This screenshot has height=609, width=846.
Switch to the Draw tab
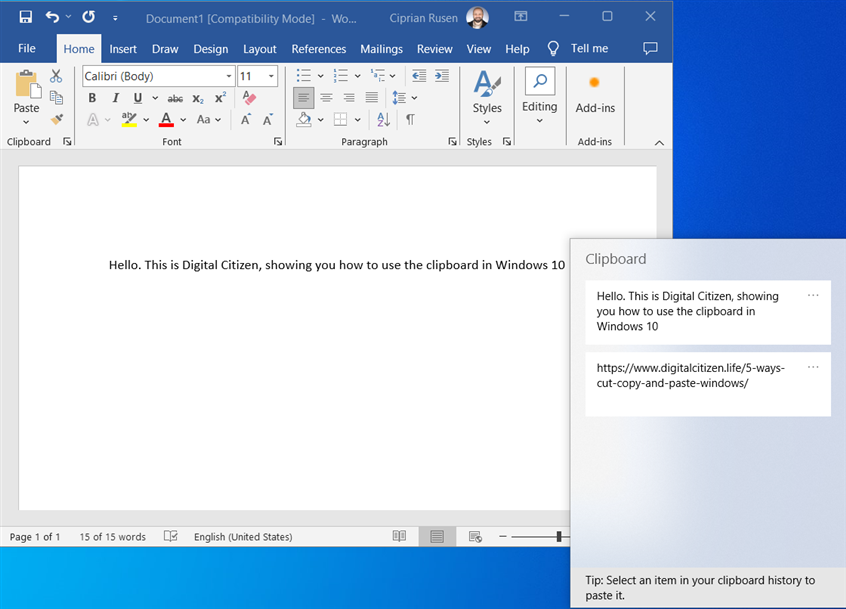click(165, 49)
